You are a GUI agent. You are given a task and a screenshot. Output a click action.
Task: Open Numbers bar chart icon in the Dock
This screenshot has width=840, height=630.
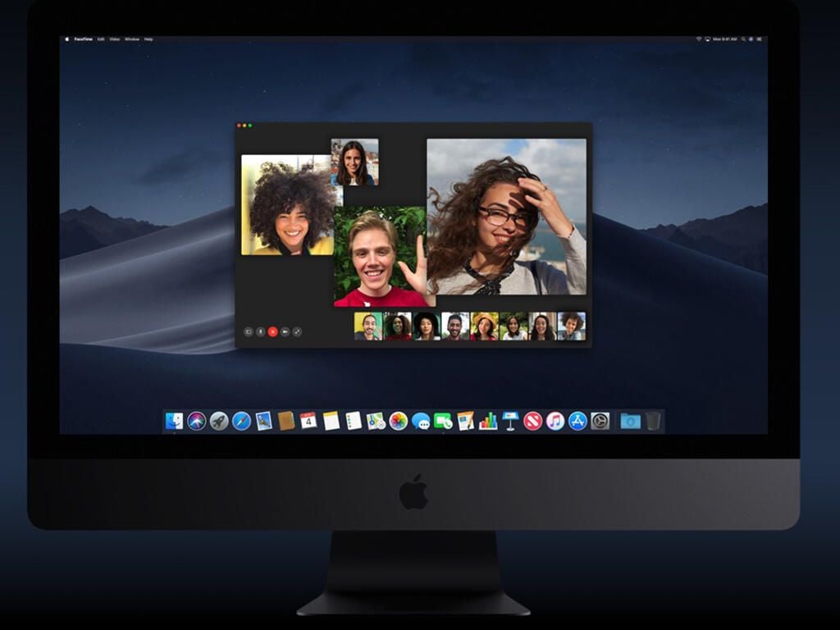tap(488, 421)
